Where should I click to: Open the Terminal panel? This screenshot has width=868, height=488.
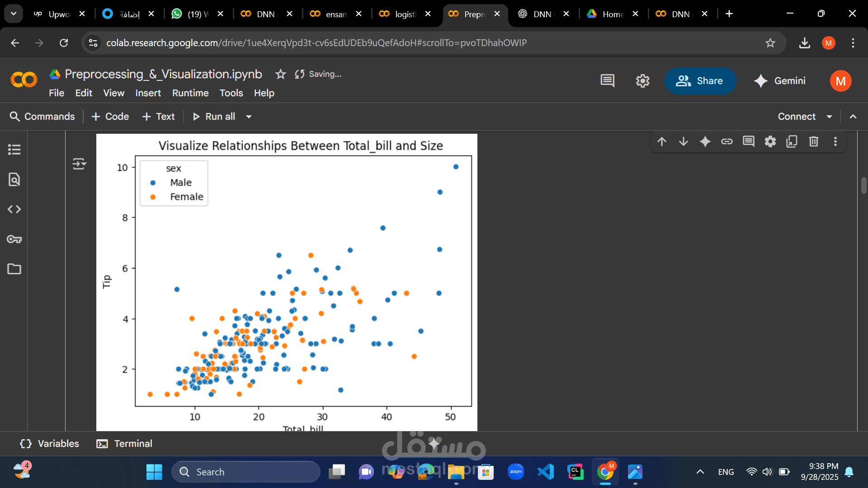[124, 443]
